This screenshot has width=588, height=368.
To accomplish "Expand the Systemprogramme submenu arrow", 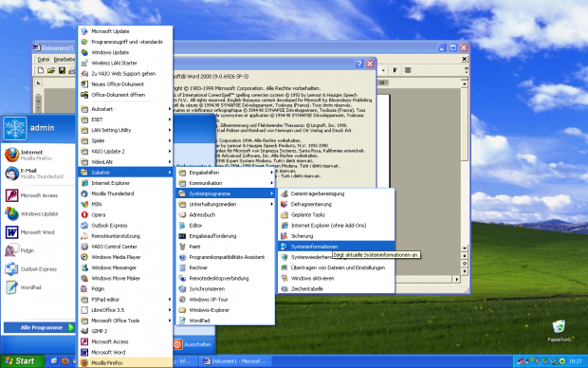I will click(x=271, y=193).
